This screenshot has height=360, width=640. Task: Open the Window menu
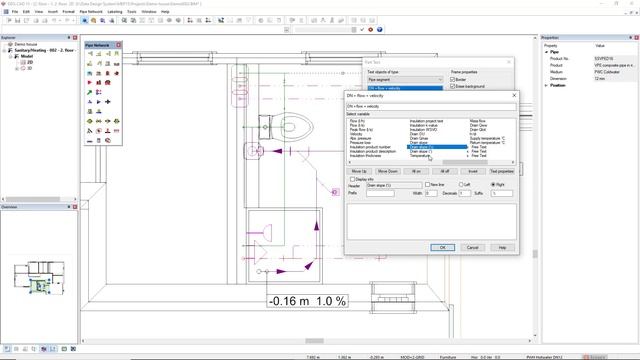(x=149, y=12)
